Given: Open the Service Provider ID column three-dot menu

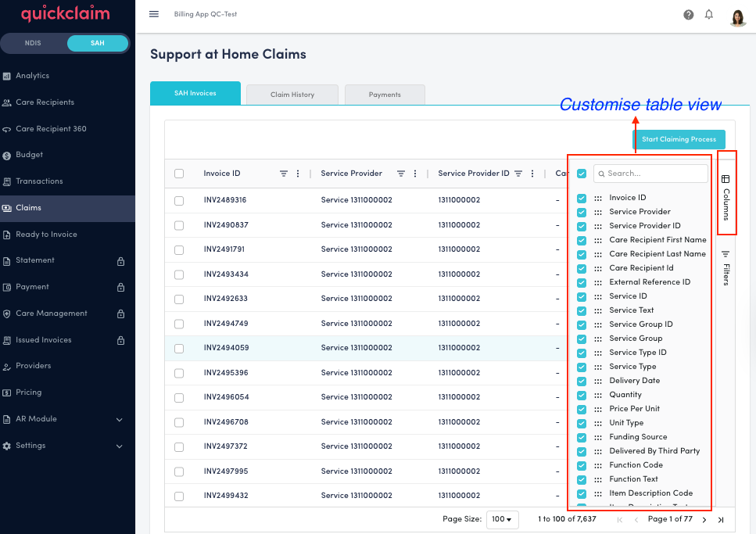Looking at the screenshot, I should pyautogui.click(x=532, y=174).
